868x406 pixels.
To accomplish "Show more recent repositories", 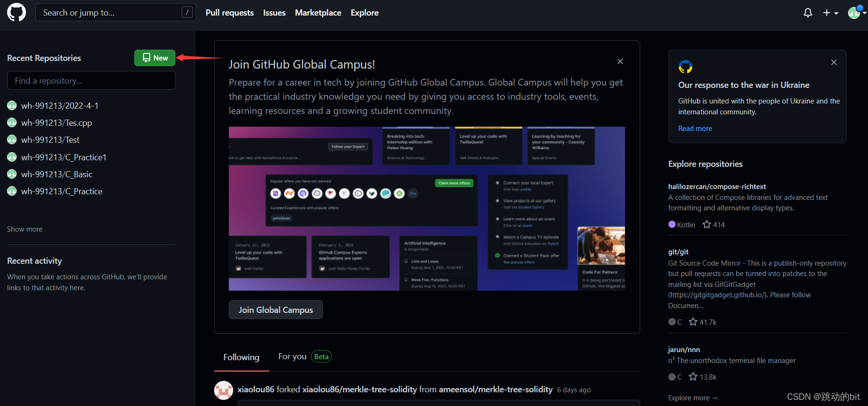I will click(x=25, y=229).
